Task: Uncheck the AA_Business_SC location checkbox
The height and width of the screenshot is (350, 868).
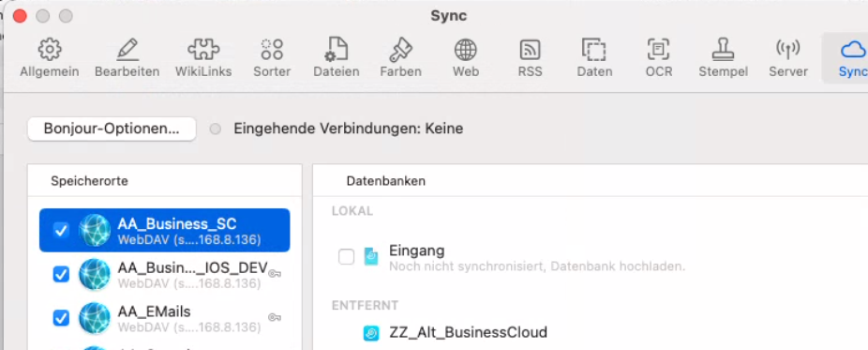Action: click(61, 231)
